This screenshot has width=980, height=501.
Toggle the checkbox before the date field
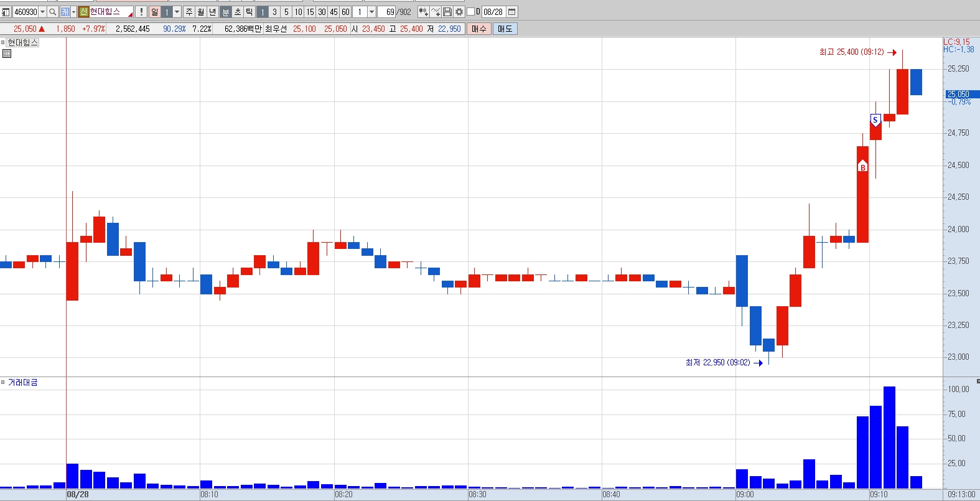tap(470, 12)
